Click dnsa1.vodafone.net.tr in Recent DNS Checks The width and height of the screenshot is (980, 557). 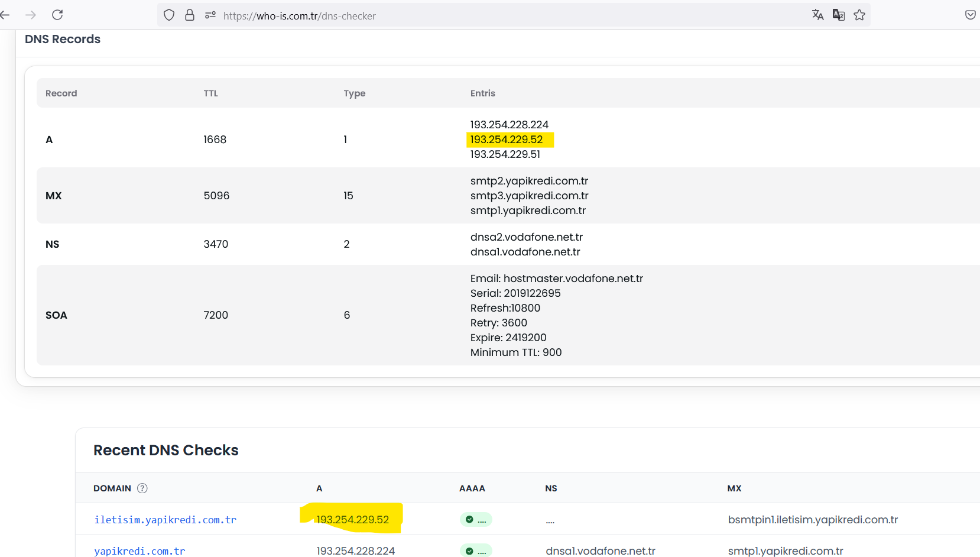pyautogui.click(x=601, y=551)
